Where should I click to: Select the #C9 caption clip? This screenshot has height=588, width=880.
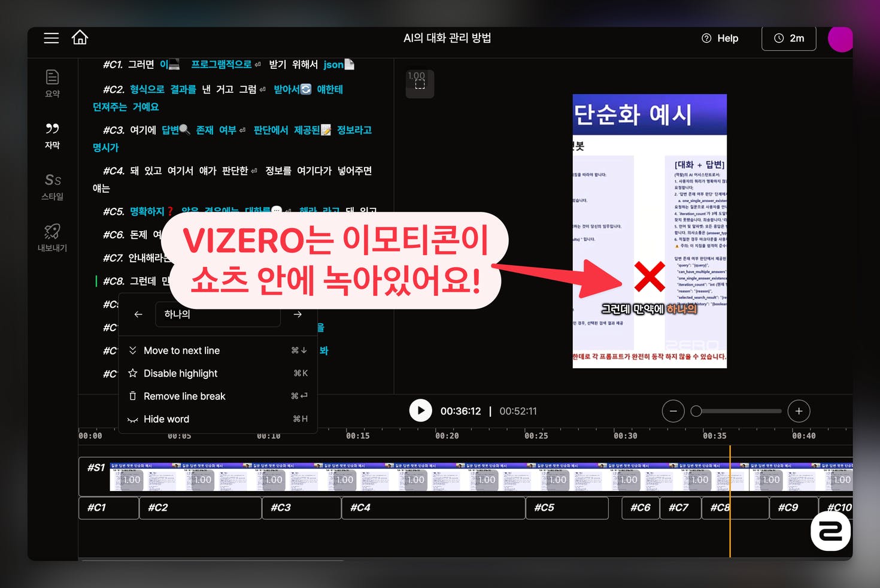click(794, 508)
